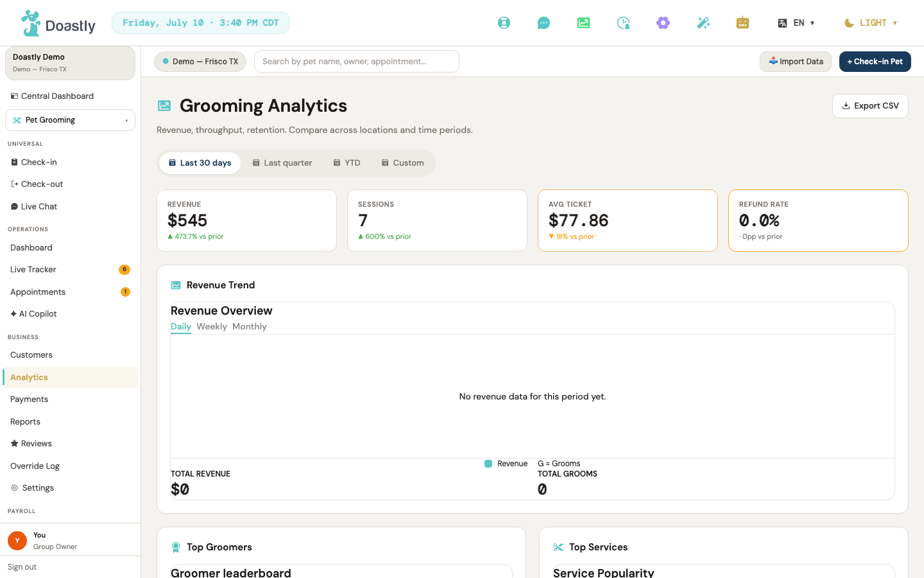
Task: Click 'No revenue data for this period yet.'
Action: (533, 397)
